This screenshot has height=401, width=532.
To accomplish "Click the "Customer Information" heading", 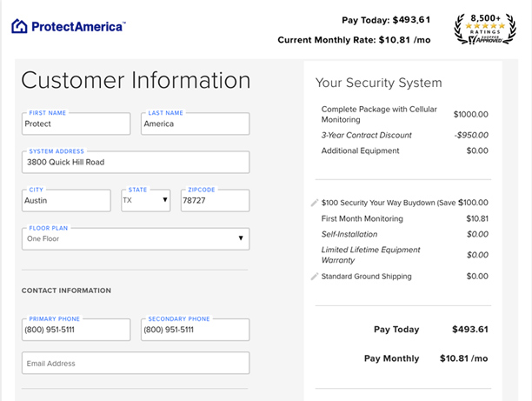I will [x=136, y=80].
